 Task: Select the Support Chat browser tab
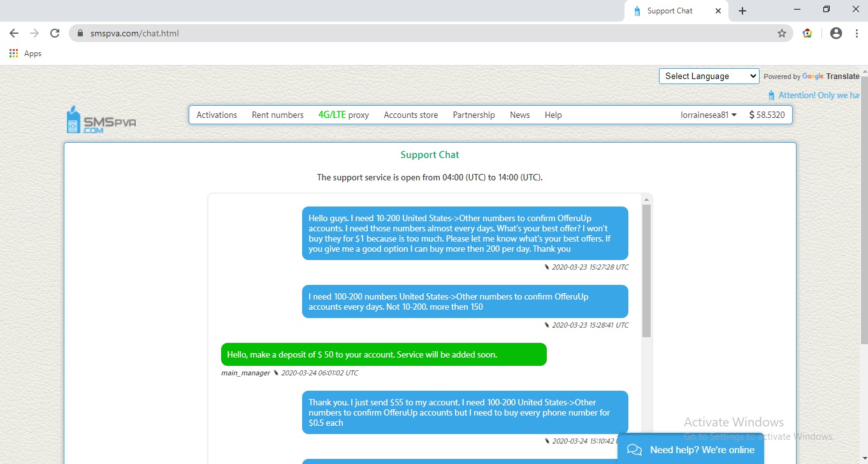point(677,11)
